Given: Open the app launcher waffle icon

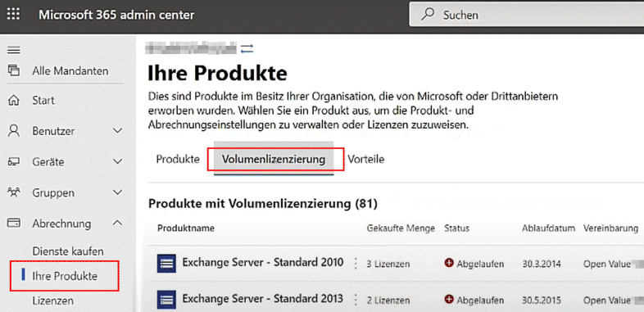Looking at the screenshot, I should pos(14,15).
